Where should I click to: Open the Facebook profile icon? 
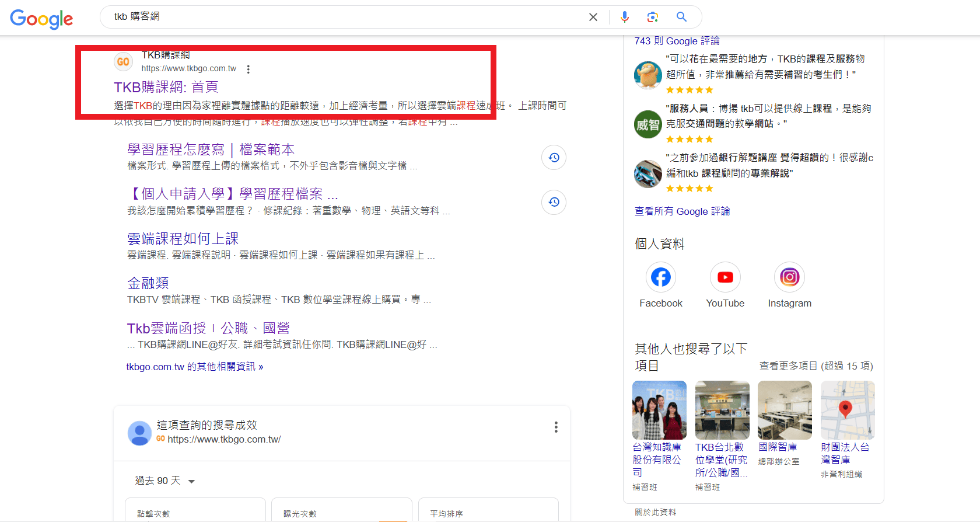[661, 277]
